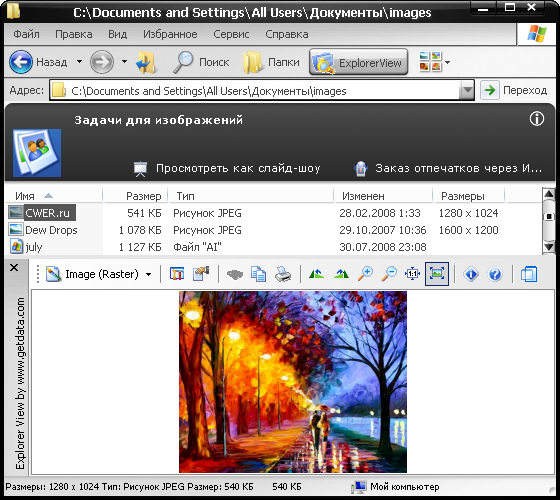
Task: Rotate image clockwise with right arrow icon
Action: point(341,274)
